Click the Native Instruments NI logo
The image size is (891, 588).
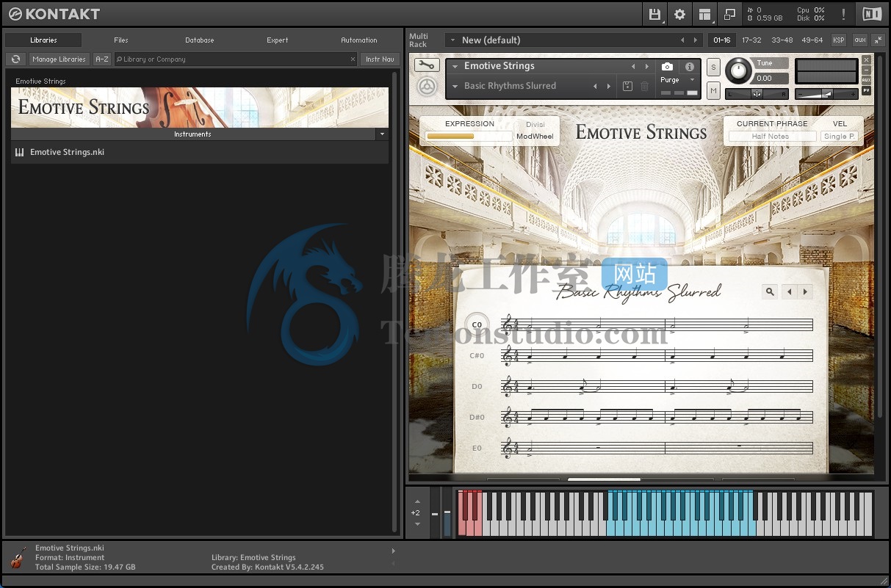(871, 14)
